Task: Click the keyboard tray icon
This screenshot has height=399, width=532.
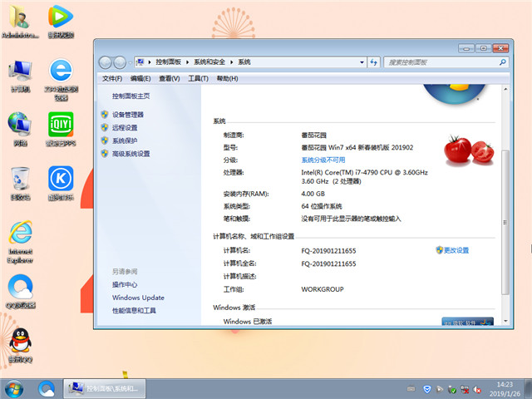Action: (x=411, y=389)
